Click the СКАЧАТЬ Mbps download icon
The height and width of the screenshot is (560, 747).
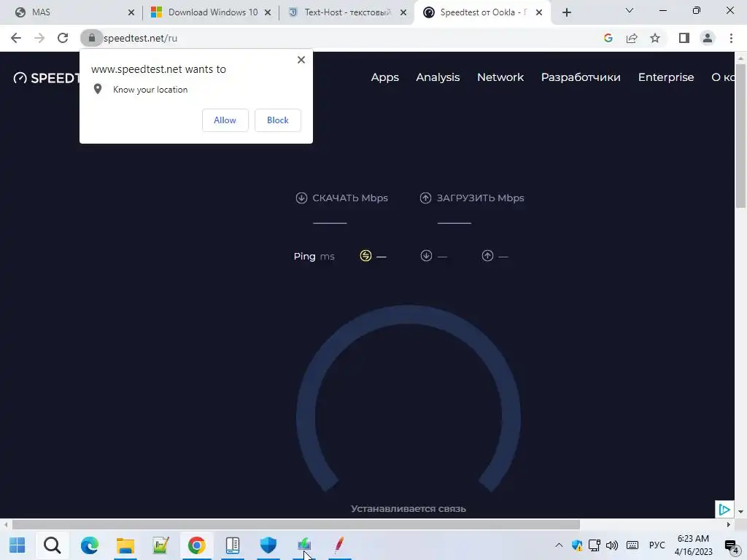[x=301, y=198]
